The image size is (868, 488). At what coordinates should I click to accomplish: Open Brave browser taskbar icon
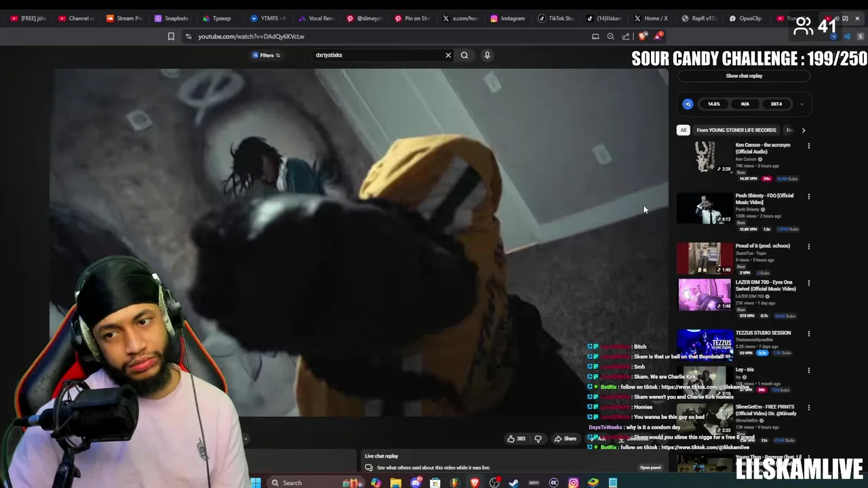[x=475, y=483]
